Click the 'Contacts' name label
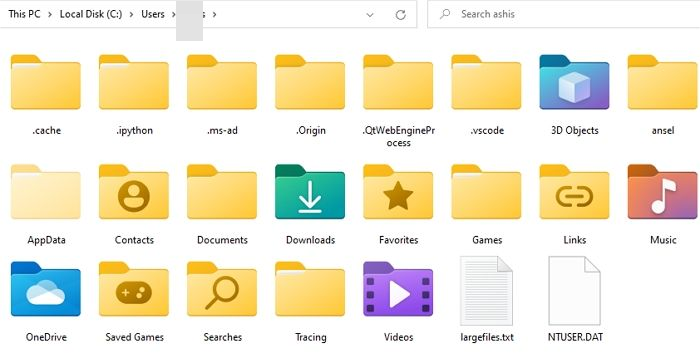700x363 pixels. pos(134,240)
